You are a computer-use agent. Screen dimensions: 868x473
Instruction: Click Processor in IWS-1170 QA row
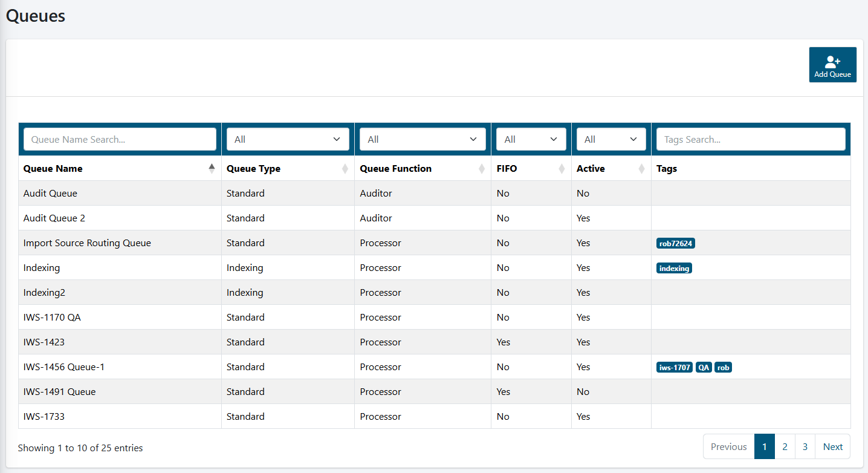click(380, 317)
